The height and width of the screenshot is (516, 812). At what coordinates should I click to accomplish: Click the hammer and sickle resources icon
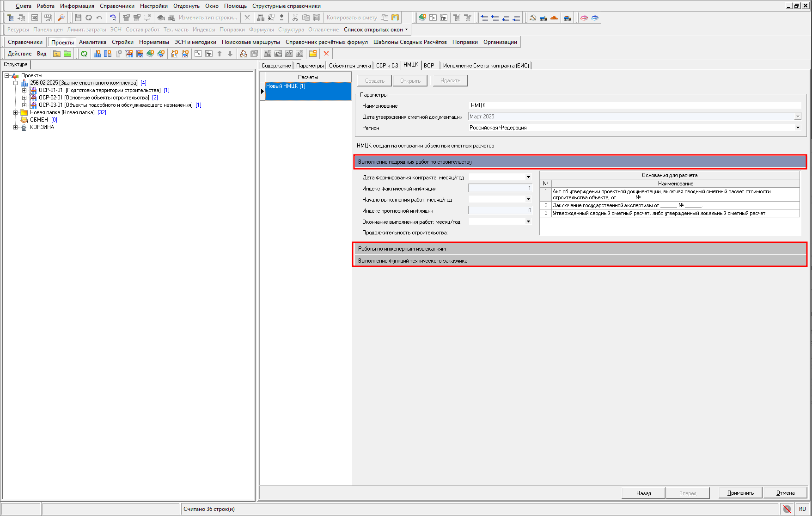pyautogui.click(x=533, y=18)
